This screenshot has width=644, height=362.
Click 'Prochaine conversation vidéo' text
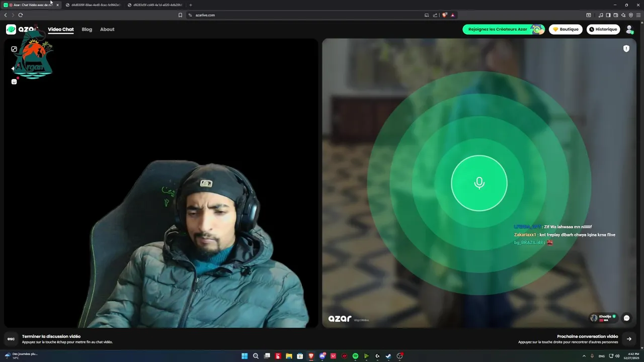pos(587,336)
